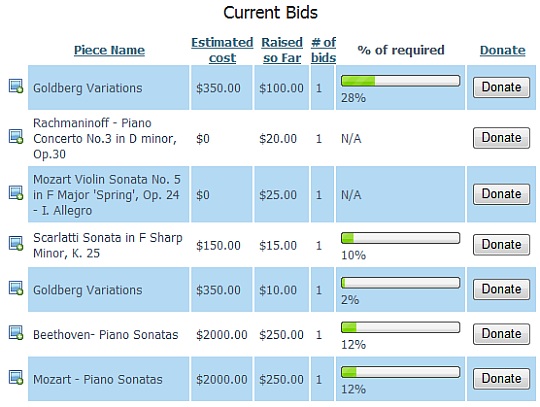Donate to Beethoven- Piano Sonatas
540x407 pixels.
[501, 334]
